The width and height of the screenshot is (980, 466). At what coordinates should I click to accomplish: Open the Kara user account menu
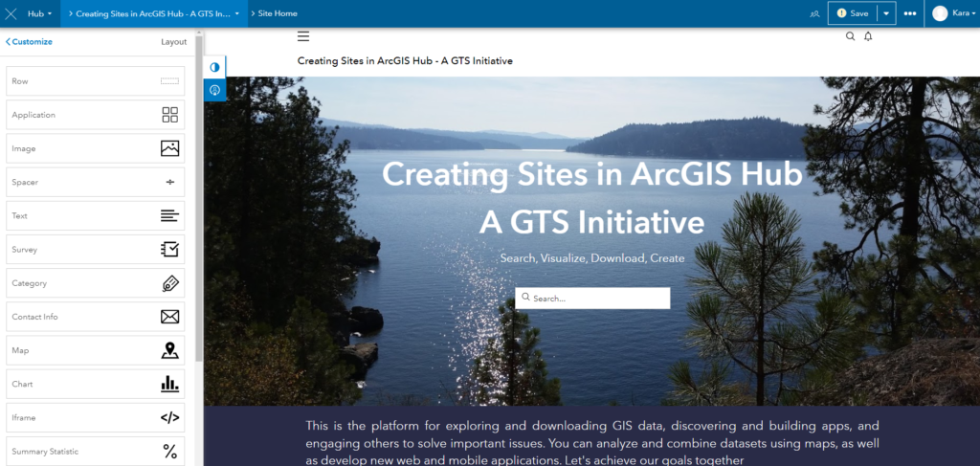pos(953,13)
